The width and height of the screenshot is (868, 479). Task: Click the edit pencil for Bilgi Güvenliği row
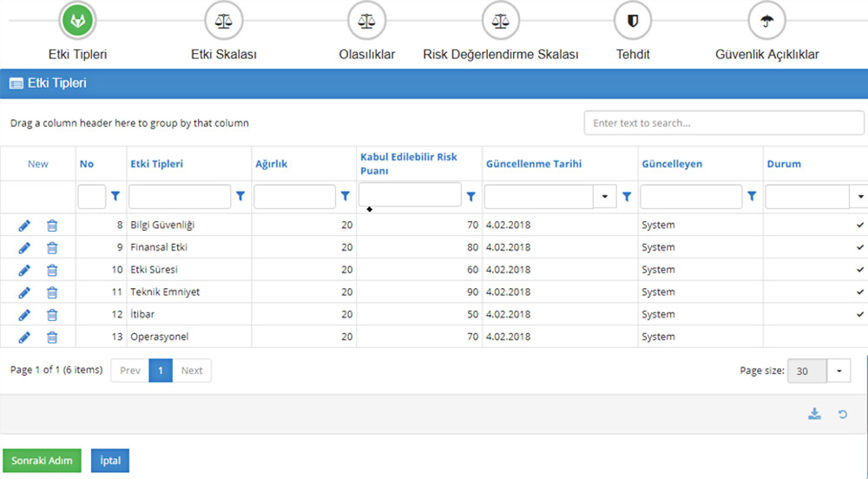(24, 226)
